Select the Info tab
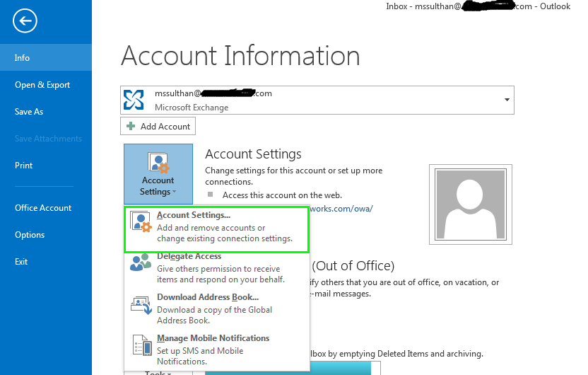The height and width of the screenshot is (375, 588). coord(46,57)
